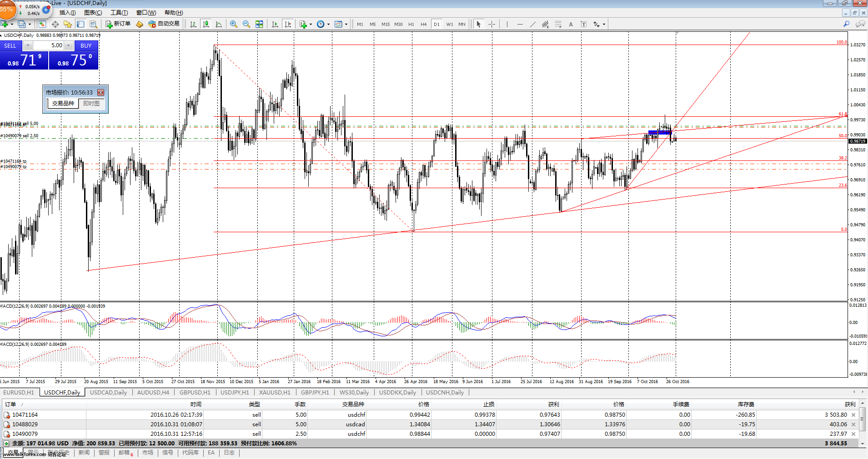Select the MN monthly timeframe
This screenshot has width=868, height=459.
[462, 24]
